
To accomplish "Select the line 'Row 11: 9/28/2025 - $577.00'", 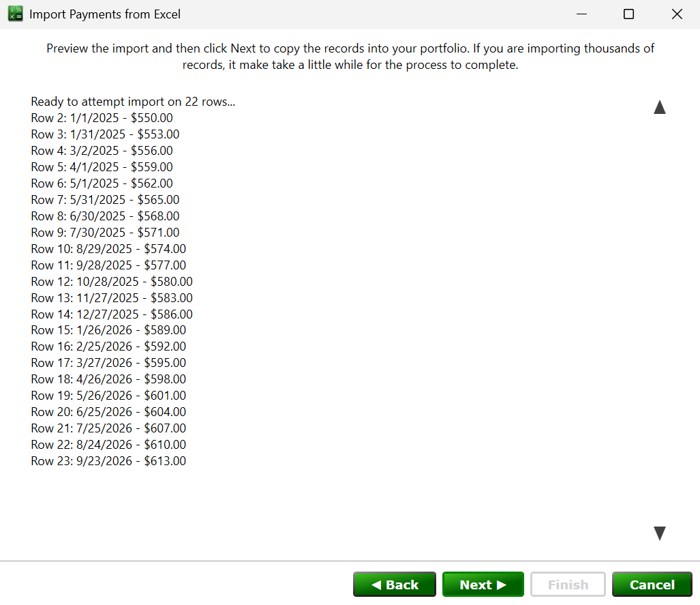I will point(108,265).
